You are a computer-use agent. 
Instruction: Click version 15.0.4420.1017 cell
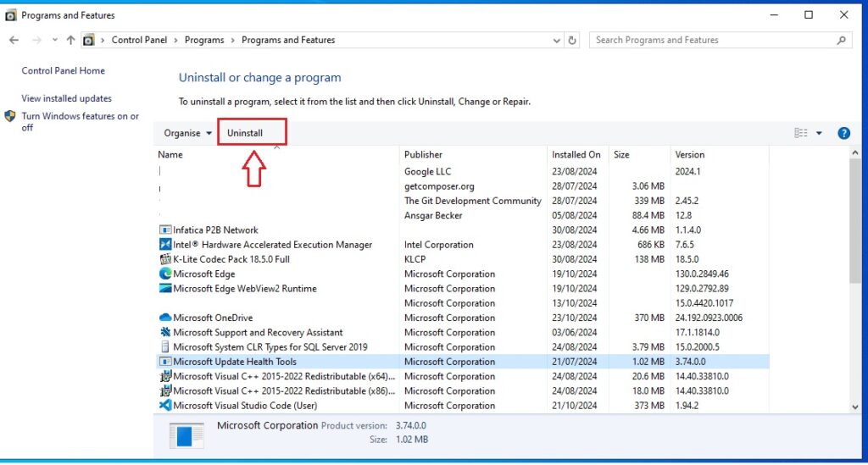(704, 303)
